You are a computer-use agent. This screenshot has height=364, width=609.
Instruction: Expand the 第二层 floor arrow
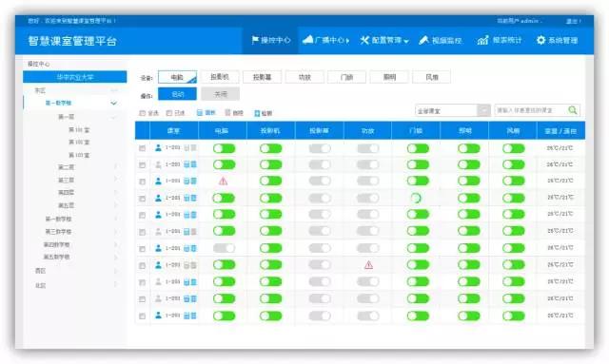[x=115, y=167]
